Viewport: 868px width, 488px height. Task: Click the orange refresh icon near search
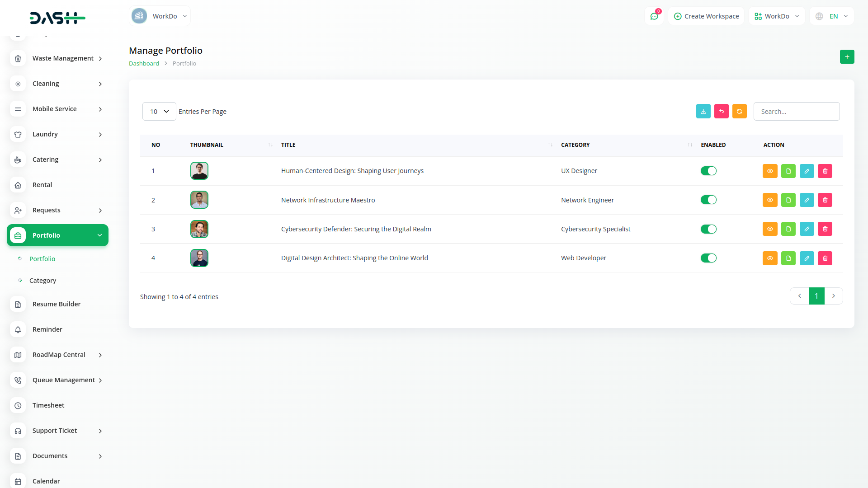(x=739, y=112)
